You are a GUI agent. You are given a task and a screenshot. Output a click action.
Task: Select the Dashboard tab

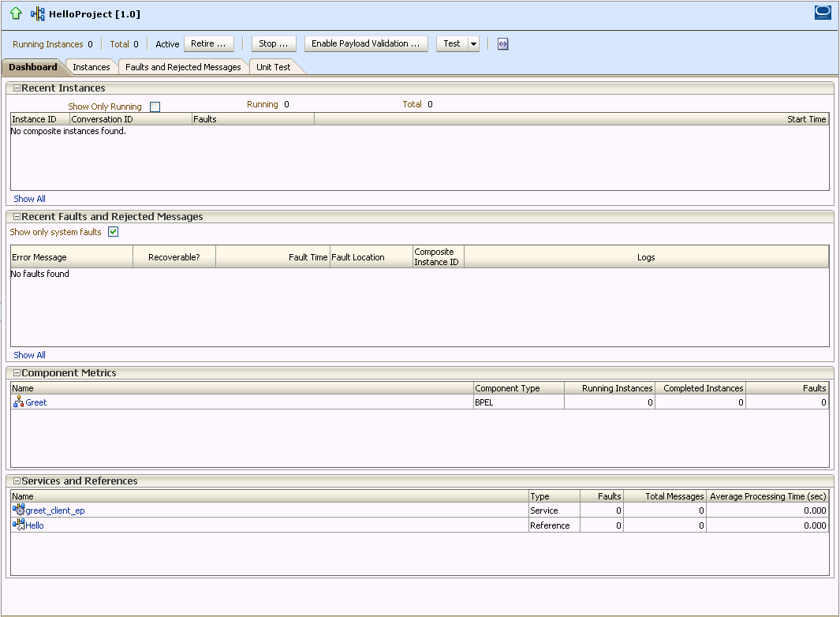coord(32,67)
